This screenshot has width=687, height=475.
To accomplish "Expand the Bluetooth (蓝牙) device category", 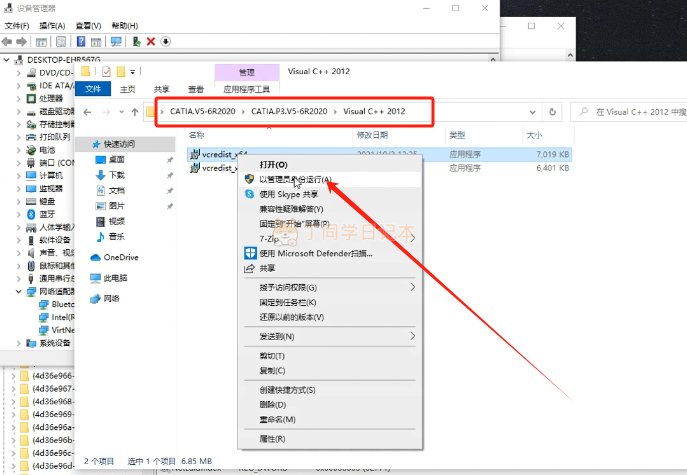I will pyautogui.click(x=18, y=214).
